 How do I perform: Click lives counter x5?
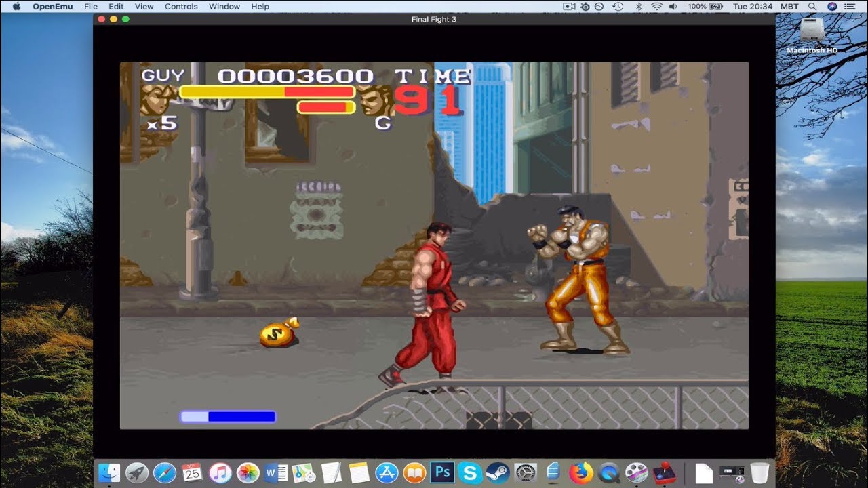click(162, 124)
